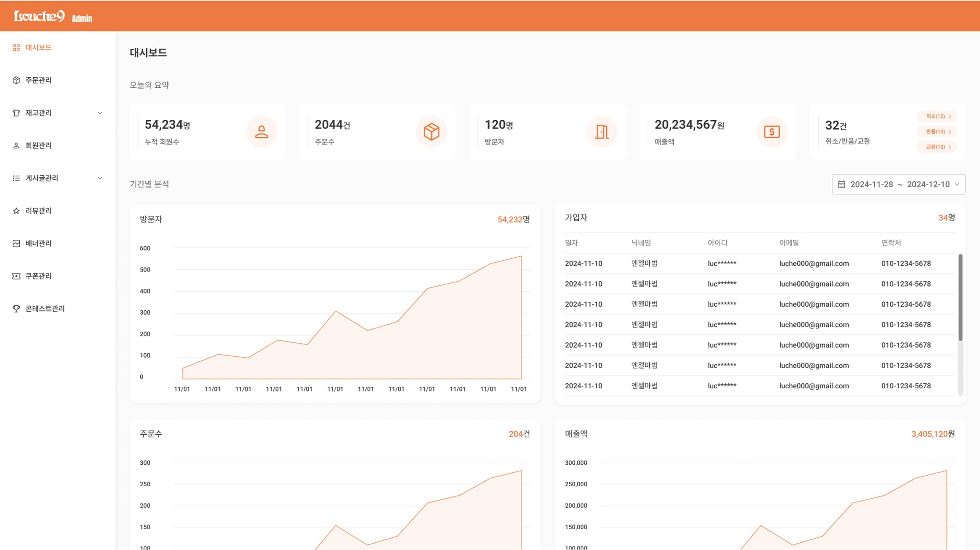Open the 반품(10) returns button

(x=937, y=132)
